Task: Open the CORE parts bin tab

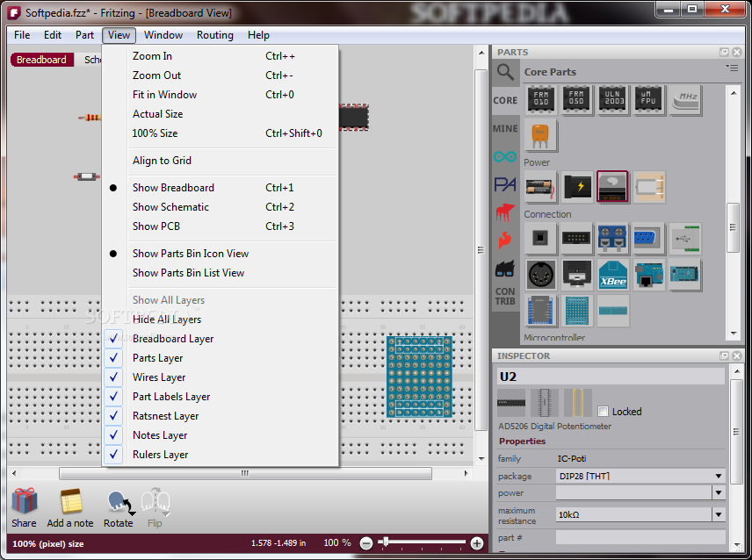Action: [505, 101]
